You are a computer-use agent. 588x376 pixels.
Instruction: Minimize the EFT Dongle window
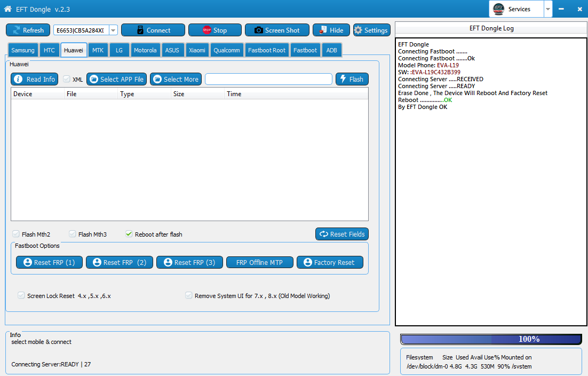561,9
